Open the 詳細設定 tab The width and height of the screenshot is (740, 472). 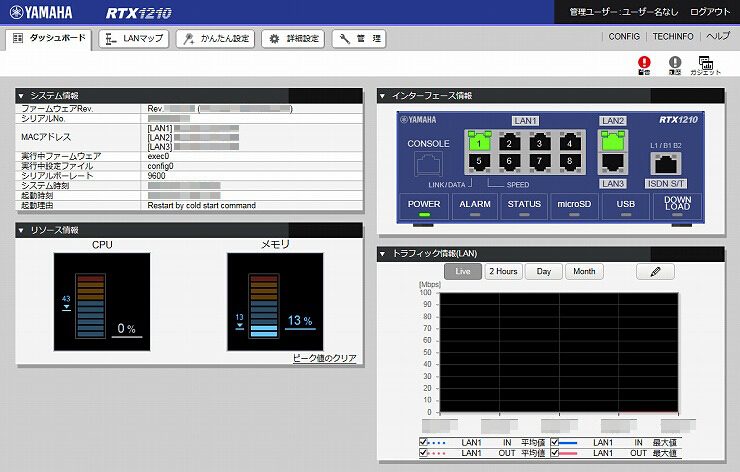pyautogui.click(x=293, y=39)
